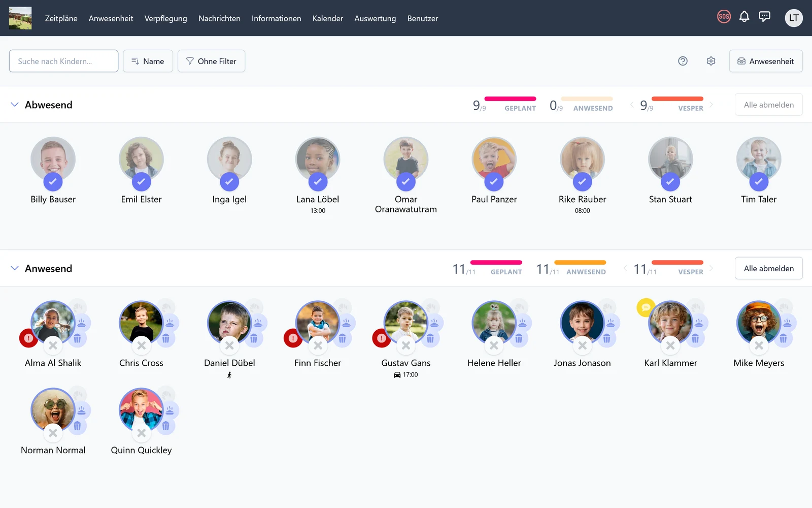Click Gustav Gans's hot lunch icon

tap(434, 323)
